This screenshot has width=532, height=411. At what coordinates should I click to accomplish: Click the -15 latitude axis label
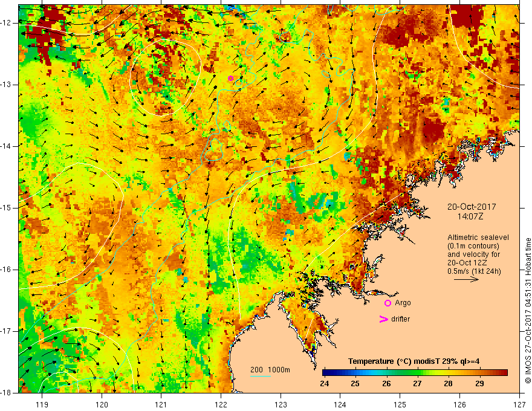6,208
